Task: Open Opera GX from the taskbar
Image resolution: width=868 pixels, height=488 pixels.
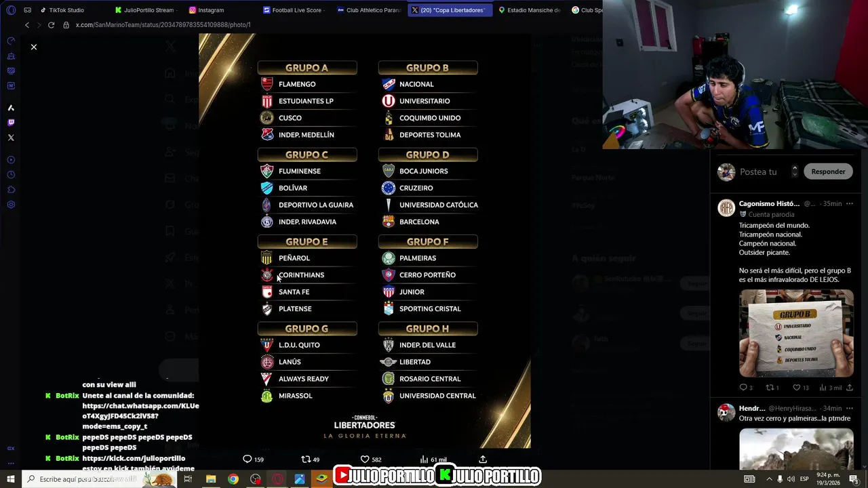Action: coord(277,479)
